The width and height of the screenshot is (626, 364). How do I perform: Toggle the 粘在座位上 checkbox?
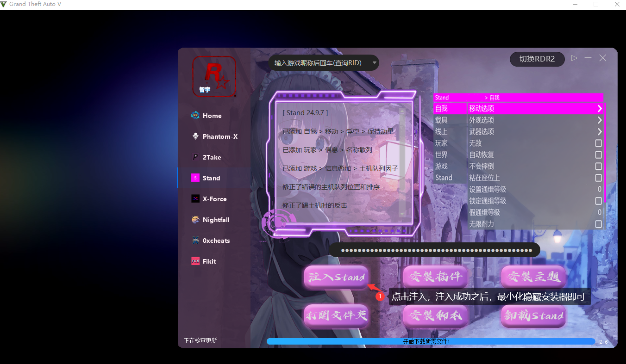(x=599, y=178)
